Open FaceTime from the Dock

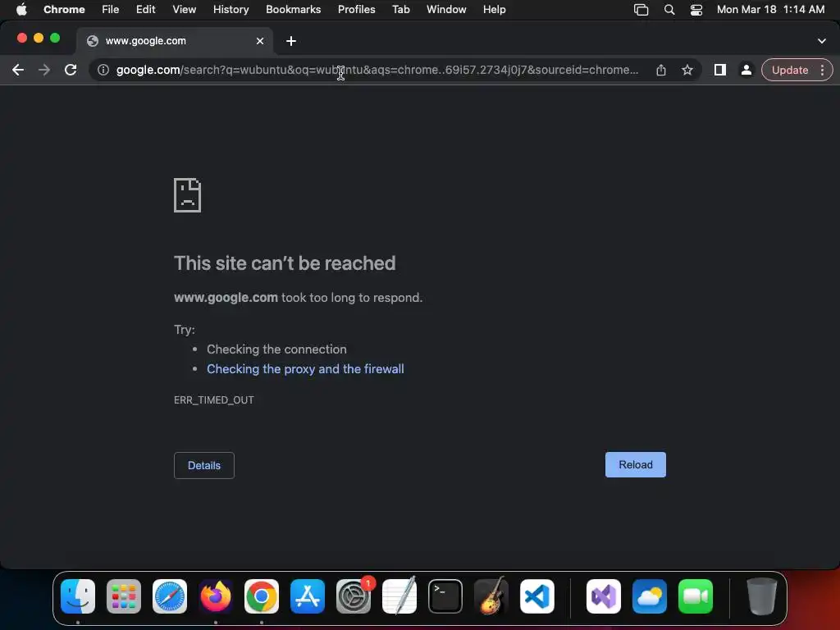coord(696,596)
